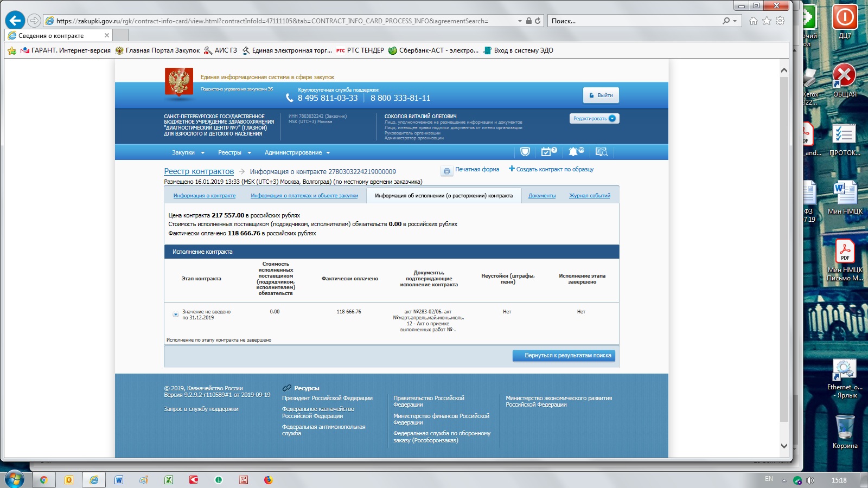Open Президент Российской Федерации footer link
The height and width of the screenshot is (488, 868).
pyautogui.click(x=327, y=398)
